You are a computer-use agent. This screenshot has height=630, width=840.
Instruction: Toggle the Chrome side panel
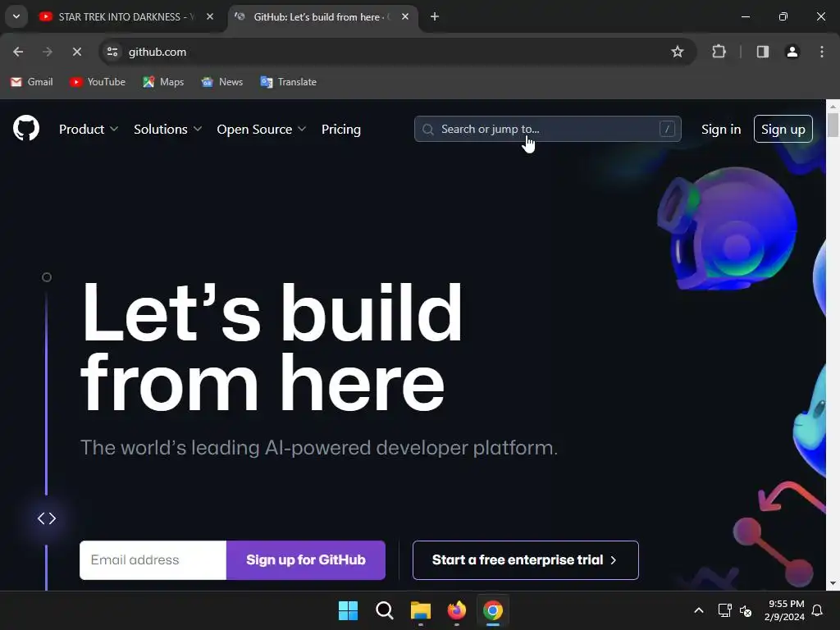point(763,52)
